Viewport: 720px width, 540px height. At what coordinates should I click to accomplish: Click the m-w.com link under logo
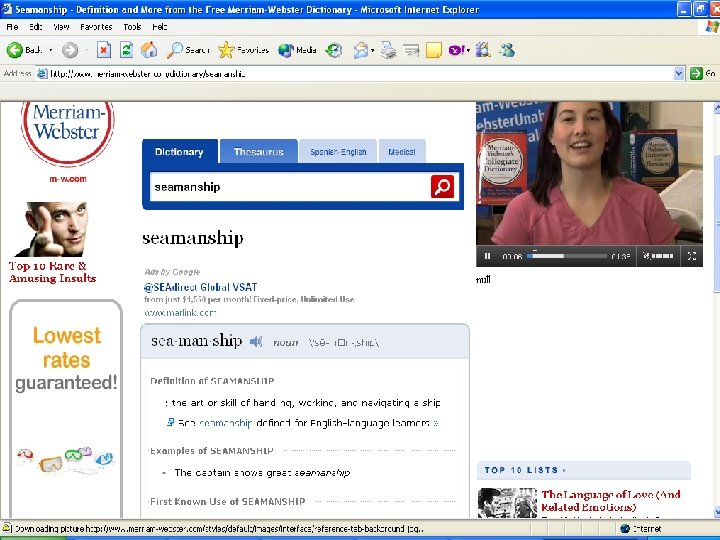68,179
